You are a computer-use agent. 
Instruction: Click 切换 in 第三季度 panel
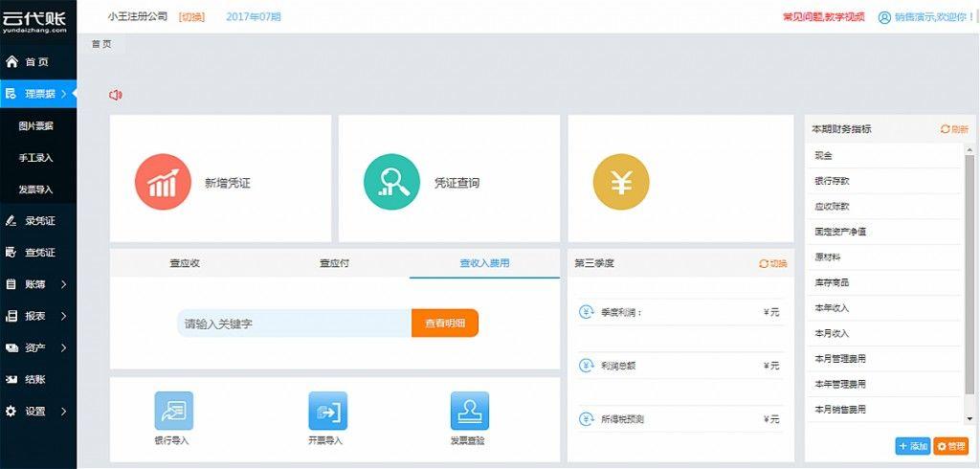click(x=773, y=263)
